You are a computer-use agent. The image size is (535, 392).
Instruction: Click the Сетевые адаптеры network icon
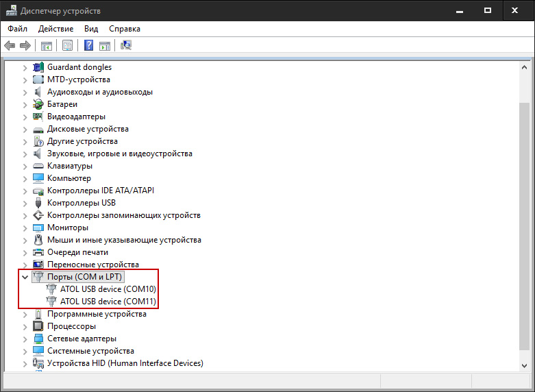(38, 339)
